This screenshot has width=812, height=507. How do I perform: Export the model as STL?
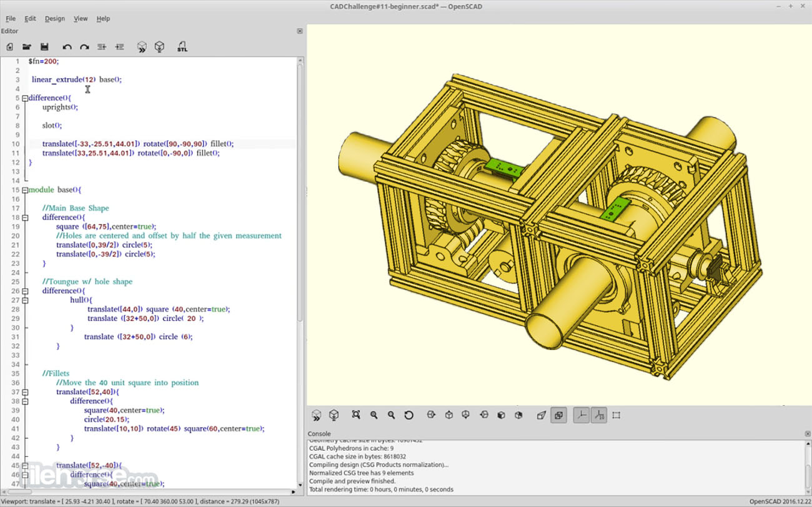pyautogui.click(x=182, y=46)
